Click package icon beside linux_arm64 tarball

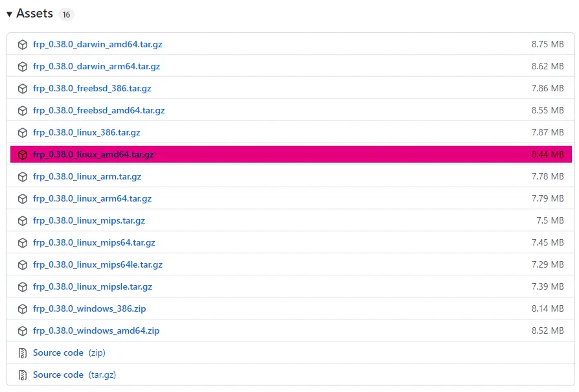pyautogui.click(x=23, y=199)
